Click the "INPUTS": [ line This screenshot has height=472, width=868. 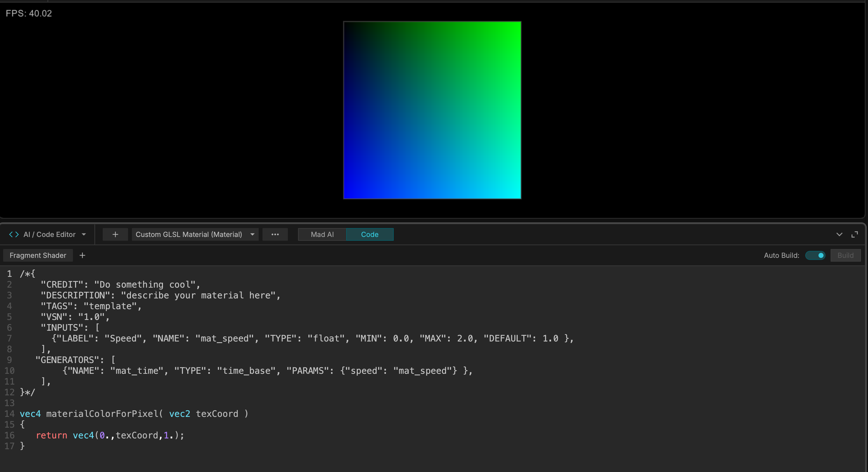tap(70, 328)
